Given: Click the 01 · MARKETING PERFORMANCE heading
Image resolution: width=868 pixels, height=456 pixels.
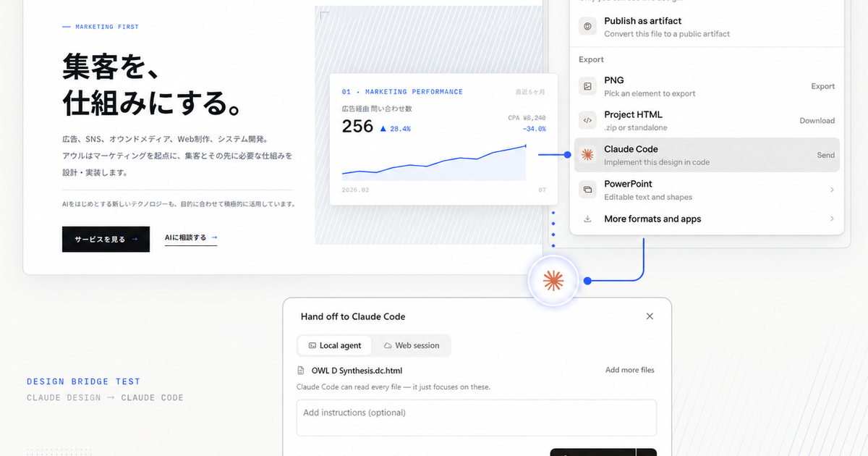Looking at the screenshot, I should (x=402, y=92).
